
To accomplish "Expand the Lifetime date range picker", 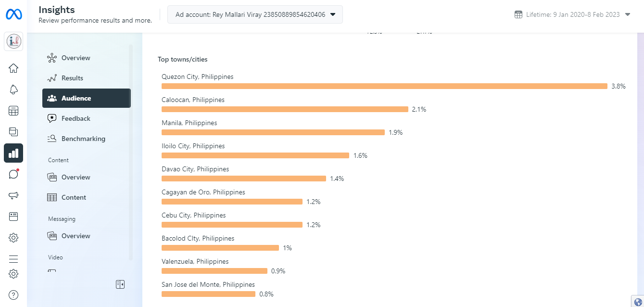I will [572, 14].
